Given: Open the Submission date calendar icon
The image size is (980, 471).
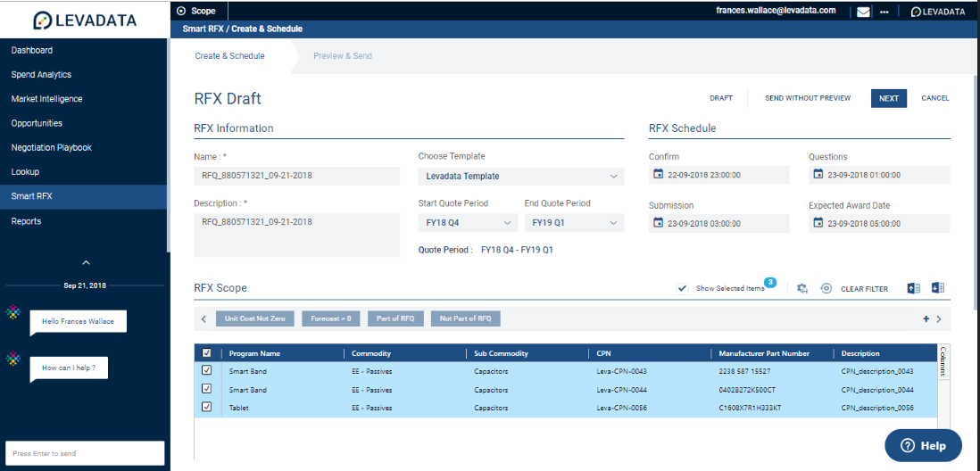Looking at the screenshot, I should coord(658,223).
